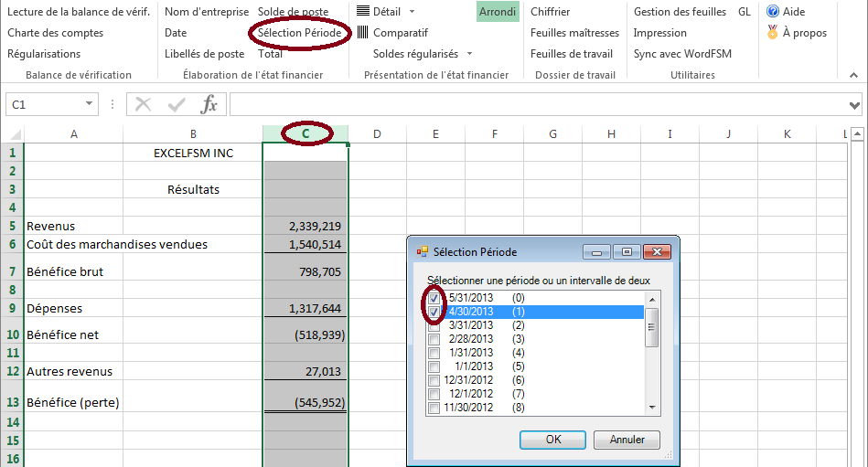Uncheck the 5/31/2013 period checkbox
Image resolution: width=868 pixels, height=467 pixels.
coord(434,298)
